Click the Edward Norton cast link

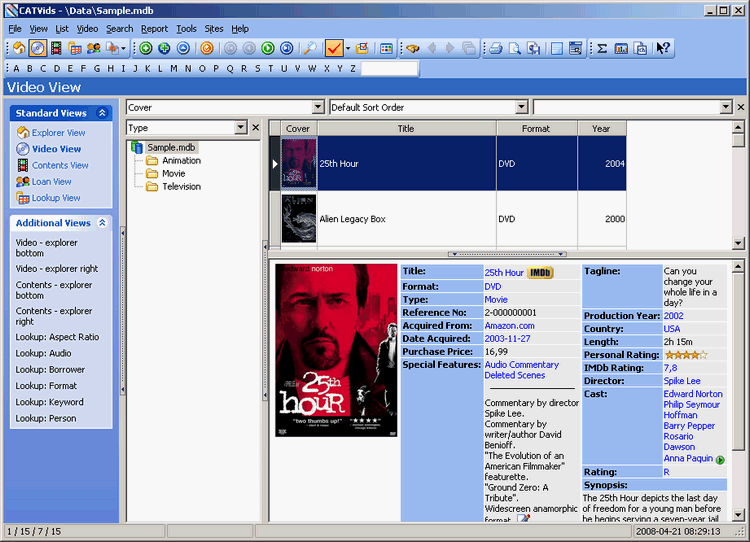click(693, 394)
